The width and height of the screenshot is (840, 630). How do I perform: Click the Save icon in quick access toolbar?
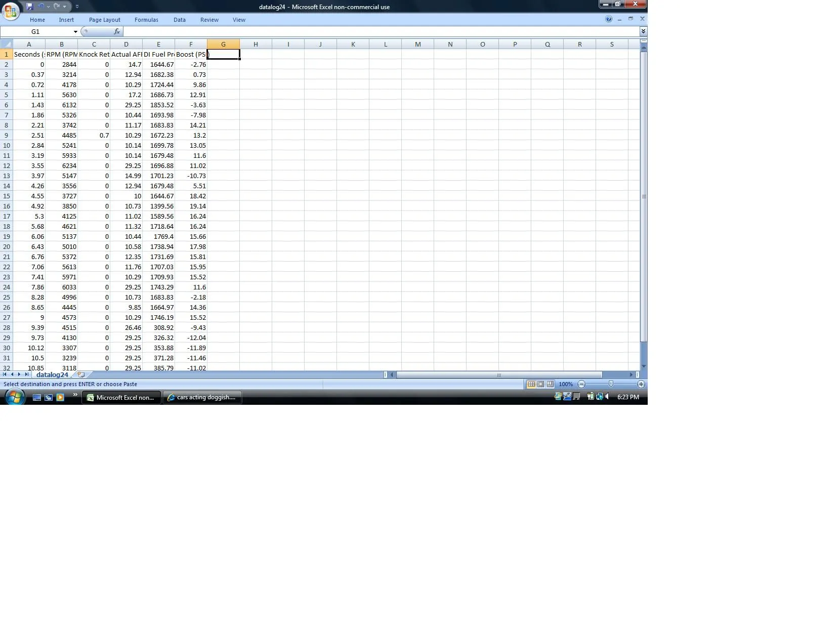tap(30, 7)
